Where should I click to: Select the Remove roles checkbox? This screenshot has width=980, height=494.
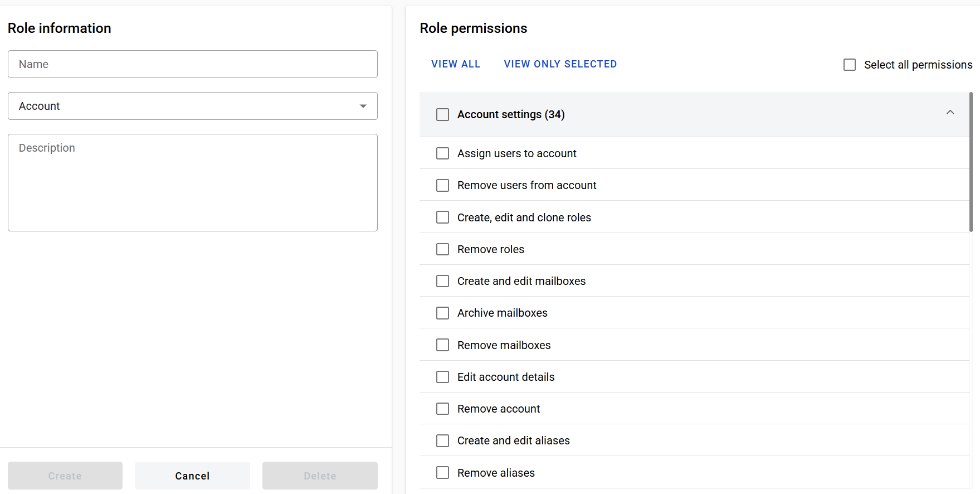point(442,249)
